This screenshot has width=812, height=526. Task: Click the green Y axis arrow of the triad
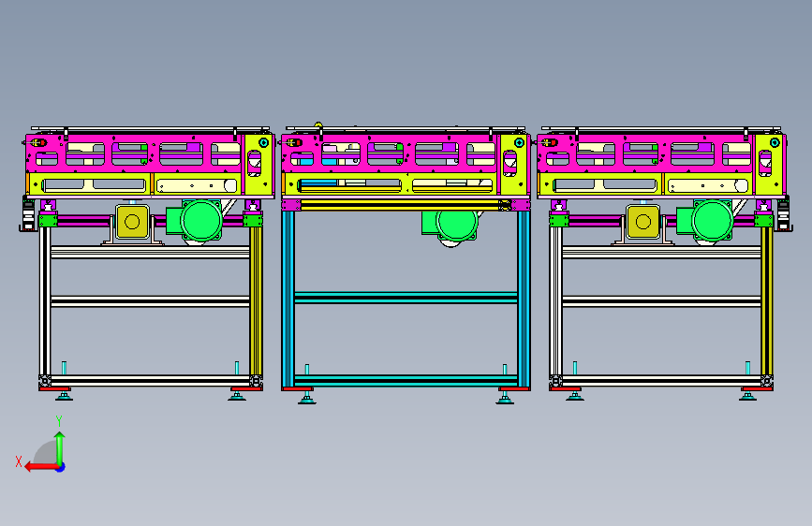(60, 447)
